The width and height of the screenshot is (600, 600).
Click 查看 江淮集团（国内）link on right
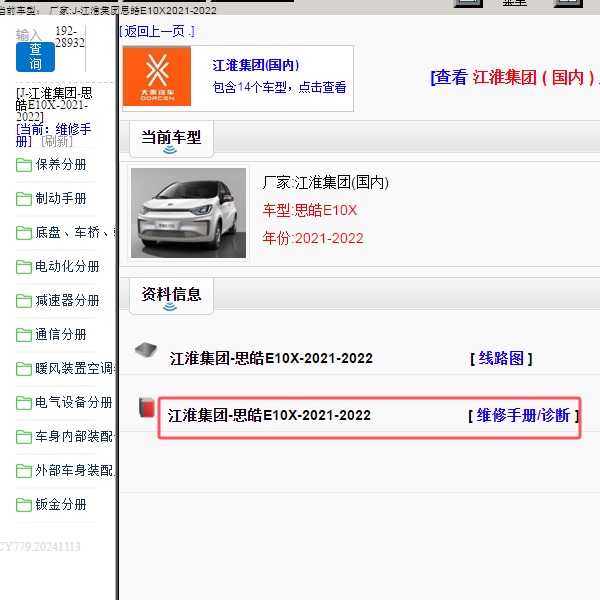(515, 78)
